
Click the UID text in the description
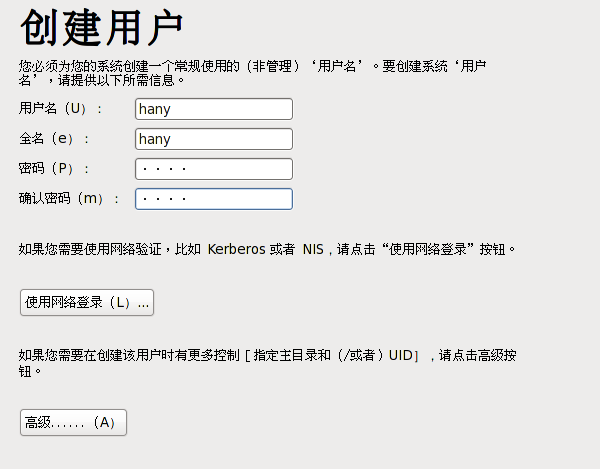click(x=400, y=355)
